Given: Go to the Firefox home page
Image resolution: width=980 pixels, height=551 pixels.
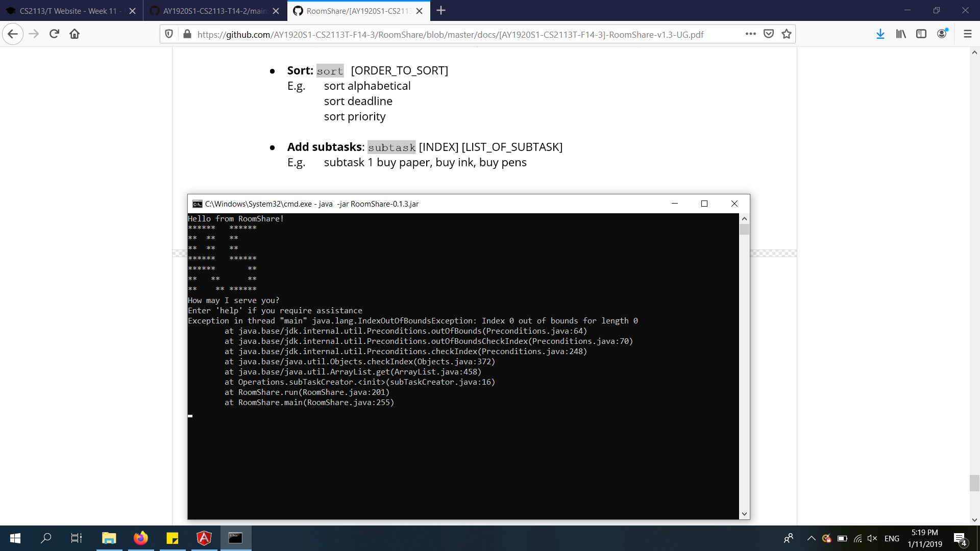Looking at the screenshot, I should pyautogui.click(x=75, y=34).
